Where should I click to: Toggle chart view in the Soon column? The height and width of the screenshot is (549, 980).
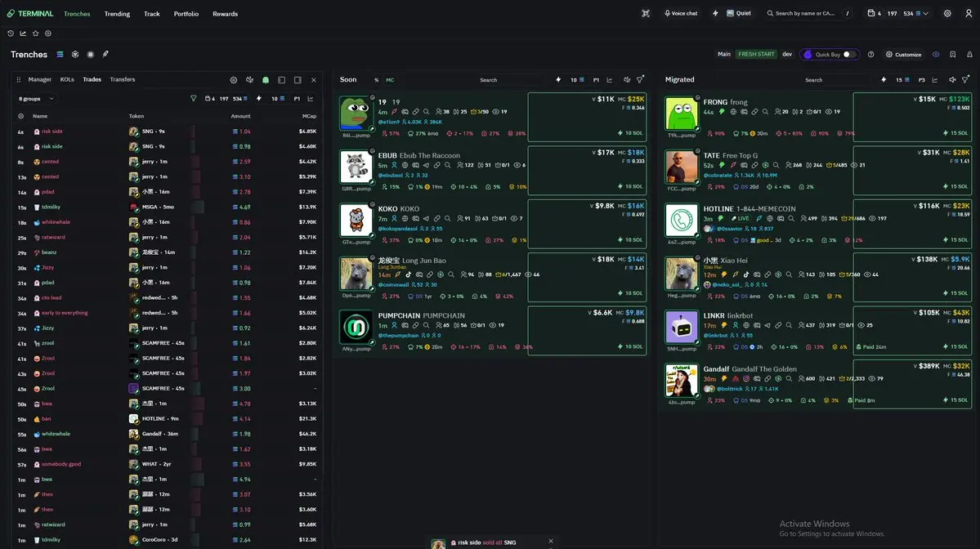point(610,80)
